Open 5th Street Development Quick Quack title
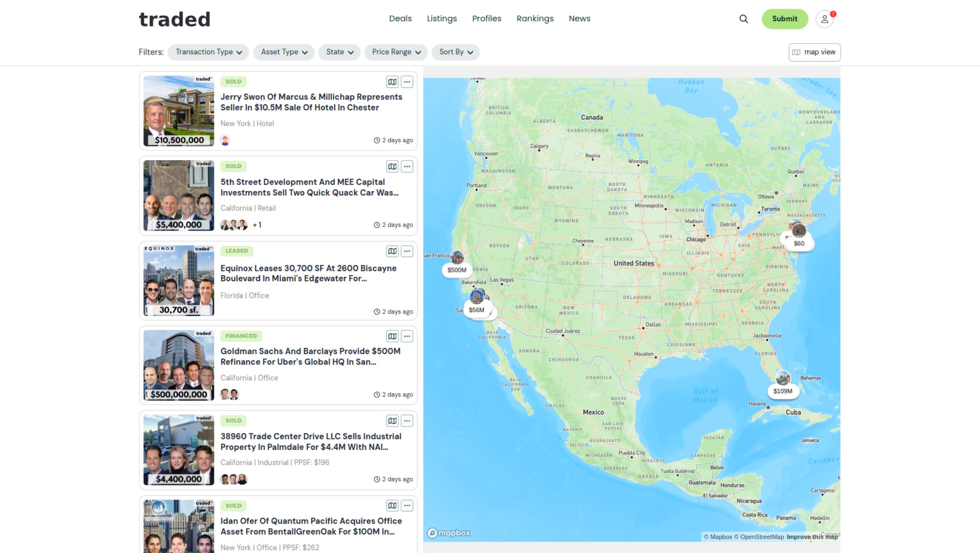 point(310,187)
